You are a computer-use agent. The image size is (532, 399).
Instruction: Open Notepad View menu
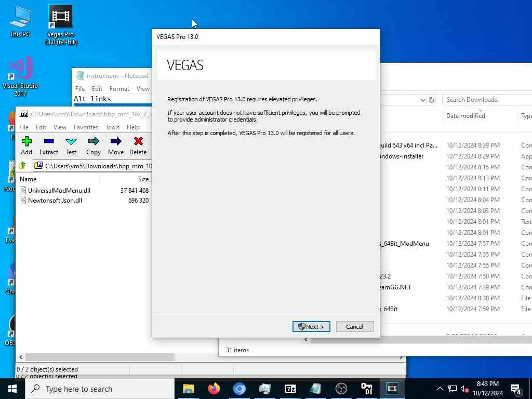[143, 88]
